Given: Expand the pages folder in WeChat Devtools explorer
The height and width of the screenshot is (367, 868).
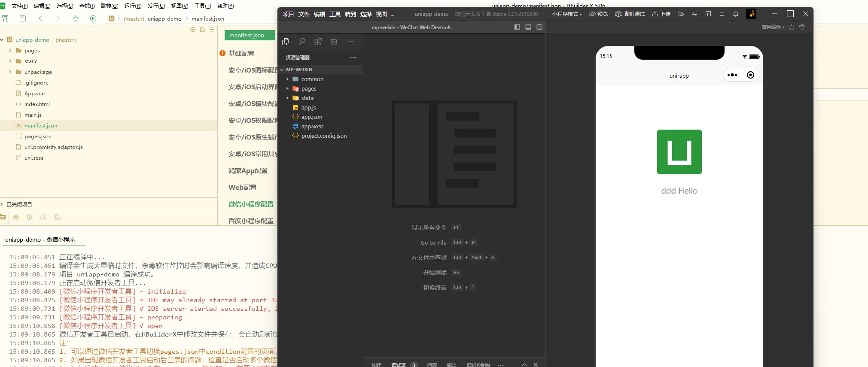Looking at the screenshot, I should pyautogui.click(x=288, y=88).
